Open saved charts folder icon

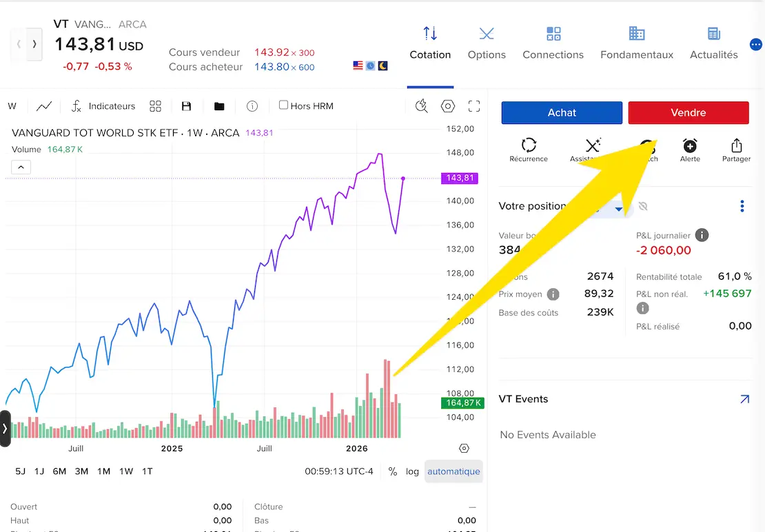[x=219, y=106]
